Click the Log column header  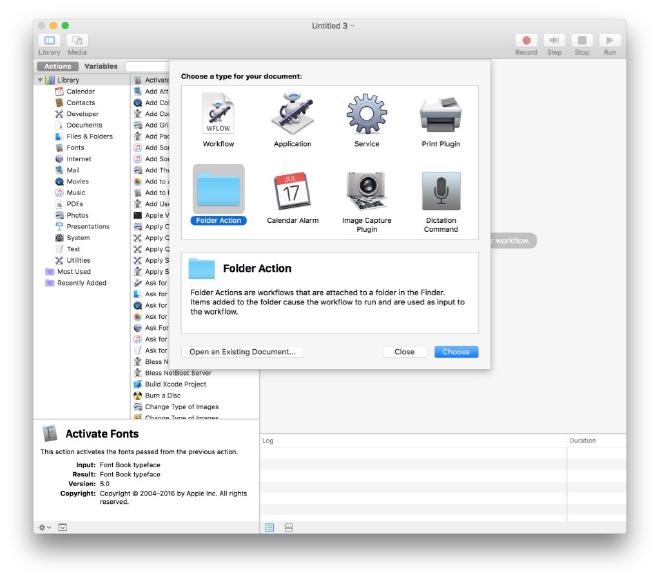click(x=268, y=440)
